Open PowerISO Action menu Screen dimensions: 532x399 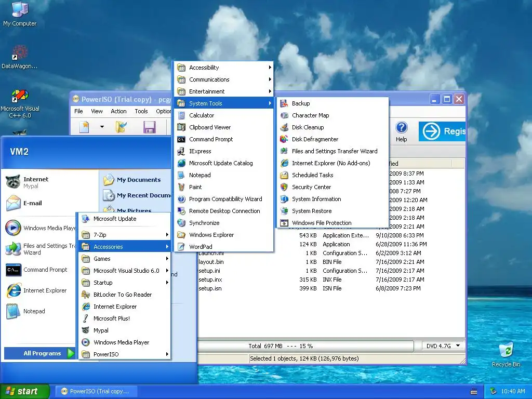pyautogui.click(x=118, y=111)
